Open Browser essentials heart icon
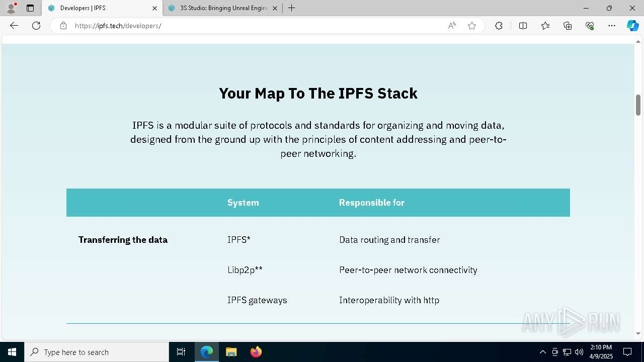 point(590,26)
